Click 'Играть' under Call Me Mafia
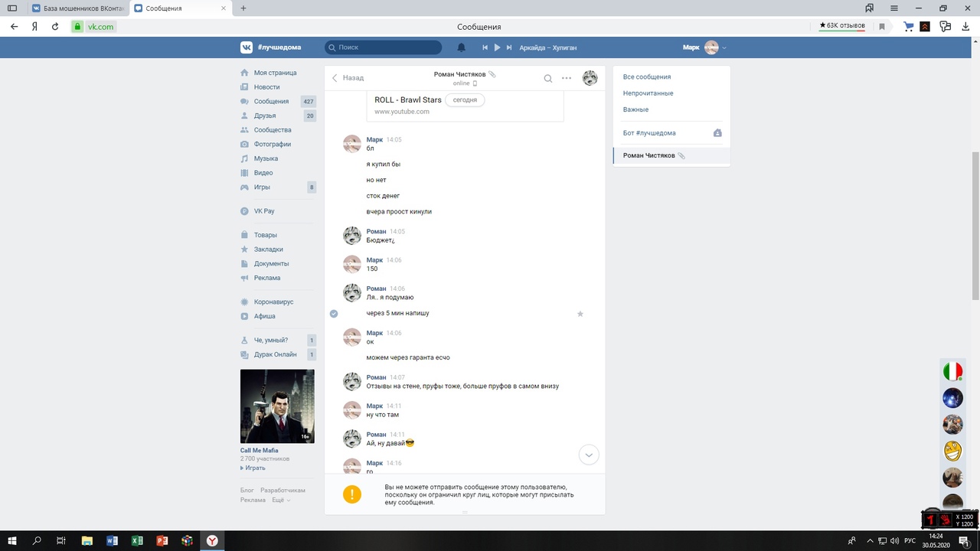This screenshot has width=980, height=551. click(254, 468)
